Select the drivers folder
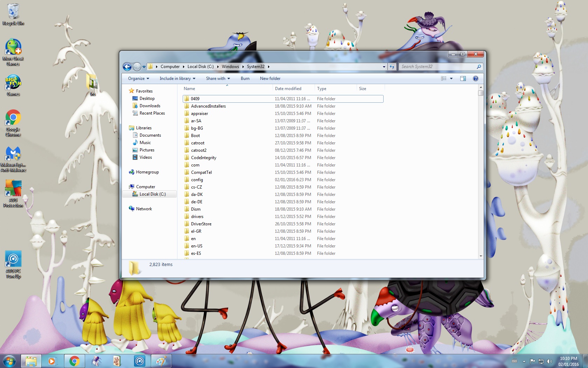The width and height of the screenshot is (588, 368). 197,217
